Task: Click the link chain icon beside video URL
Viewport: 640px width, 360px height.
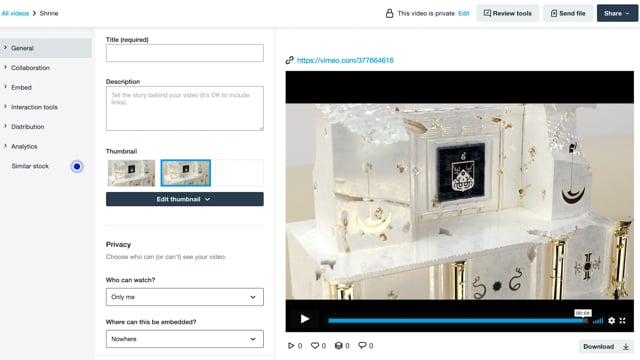Action: point(289,60)
